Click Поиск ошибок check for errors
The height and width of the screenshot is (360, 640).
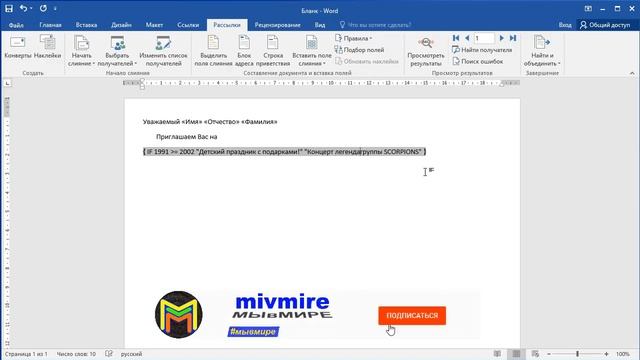(478, 61)
